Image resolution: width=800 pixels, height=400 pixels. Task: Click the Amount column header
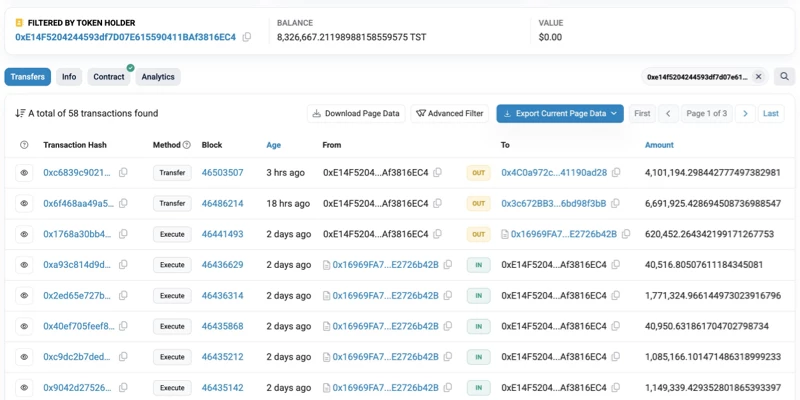(x=659, y=145)
